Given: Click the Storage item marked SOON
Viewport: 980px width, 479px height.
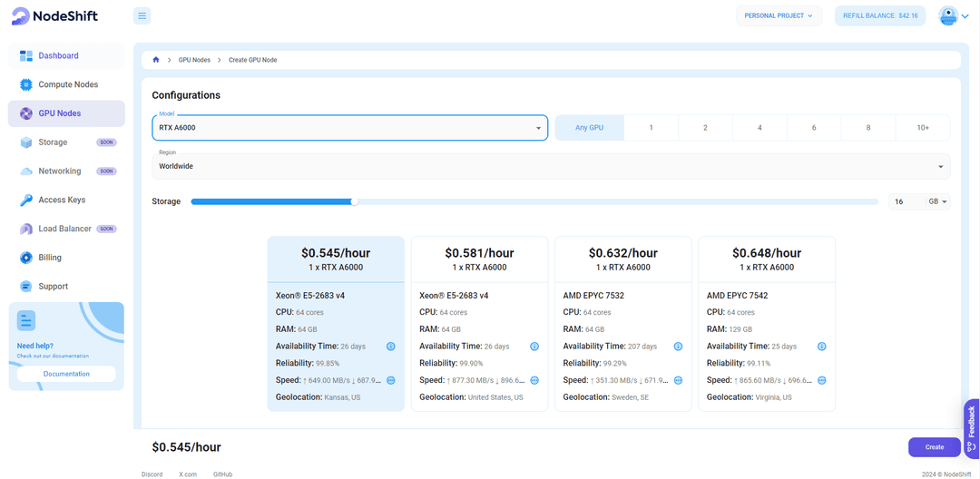Looking at the screenshot, I should point(66,142).
